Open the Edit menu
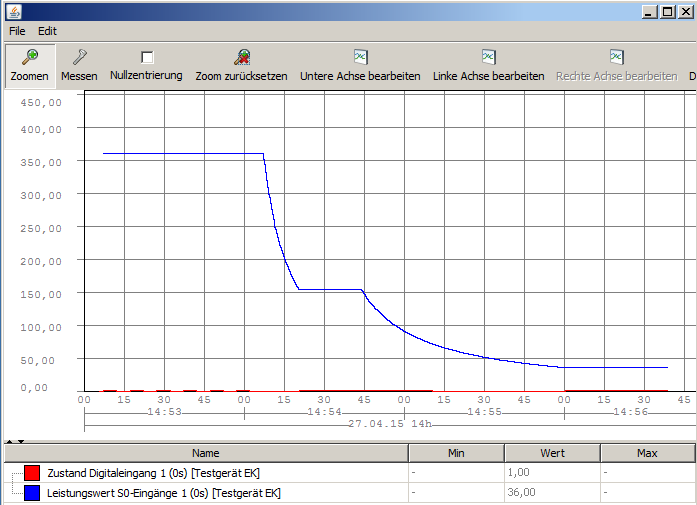697x505 pixels. (x=48, y=31)
